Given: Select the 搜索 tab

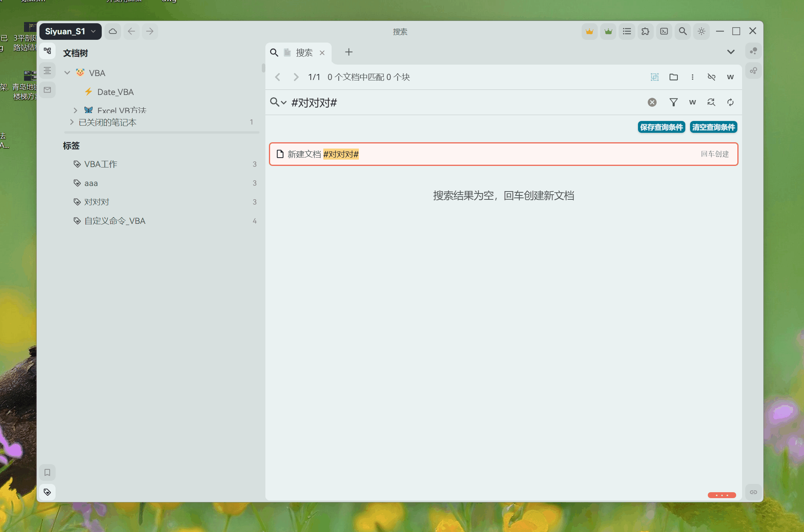Looking at the screenshot, I should [x=304, y=53].
